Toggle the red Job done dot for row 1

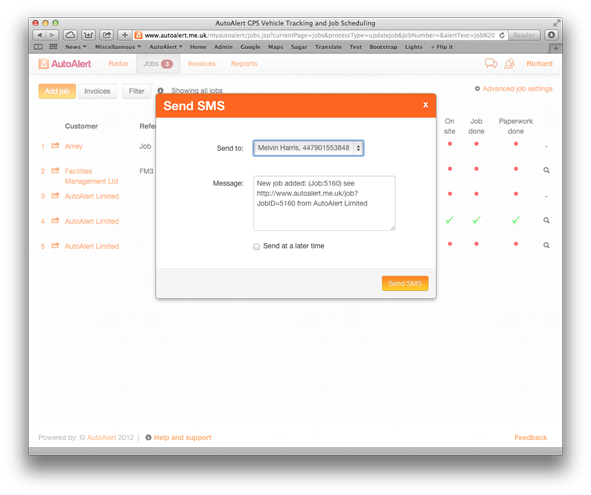pyautogui.click(x=476, y=144)
